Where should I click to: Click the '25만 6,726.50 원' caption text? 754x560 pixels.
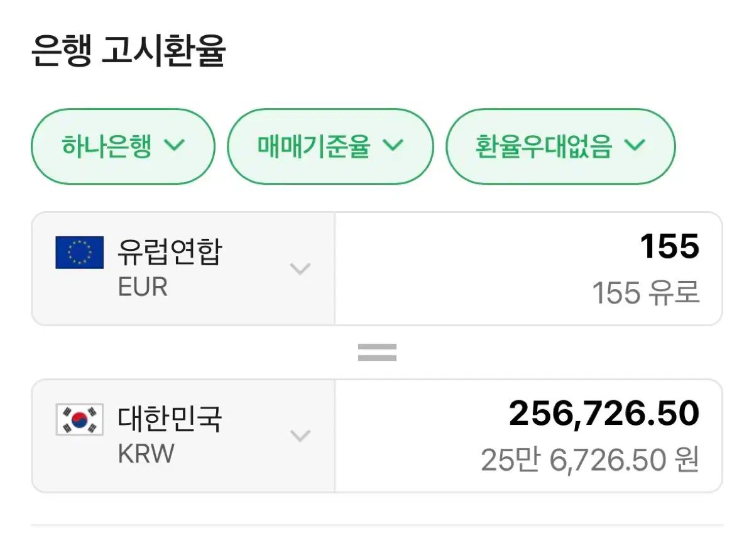click(x=589, y=460)
